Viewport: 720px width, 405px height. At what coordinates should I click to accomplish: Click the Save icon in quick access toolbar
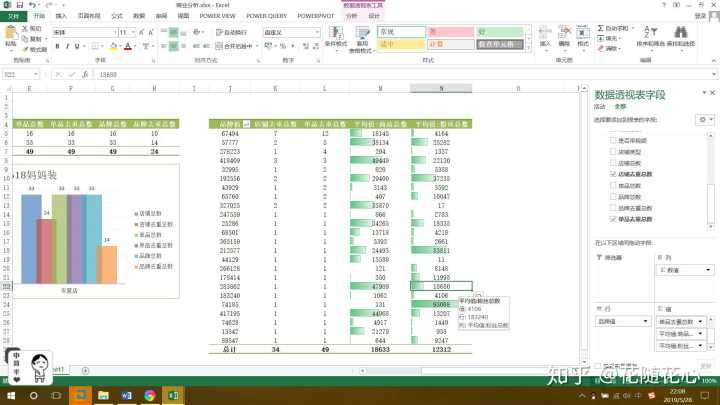coord(21,5)
